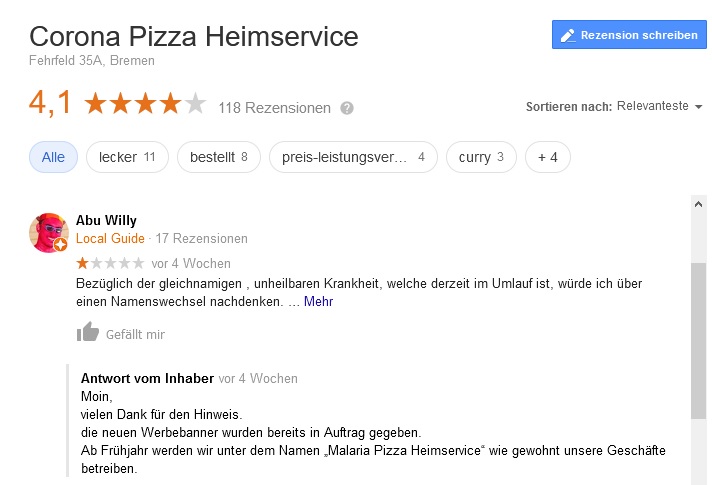Screen dimensions: 712x485
Task: Click the thumbs-up icon under Abu Willy's review
Action: click(89, 333)
